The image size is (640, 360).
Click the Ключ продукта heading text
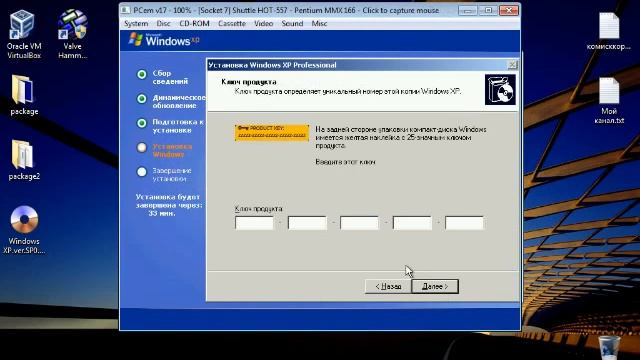point(249,82)
